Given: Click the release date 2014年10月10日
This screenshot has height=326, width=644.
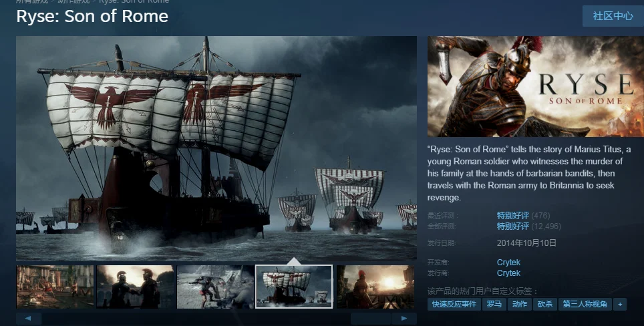Looking at the screenshot, I should [x=526, y=242].
